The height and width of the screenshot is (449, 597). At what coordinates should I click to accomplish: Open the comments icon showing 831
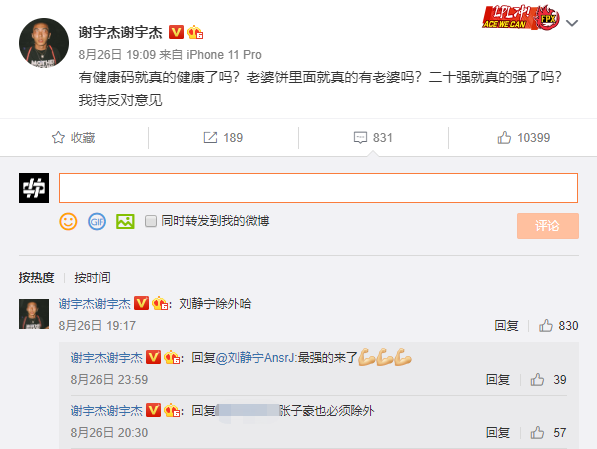click(360, 137)
